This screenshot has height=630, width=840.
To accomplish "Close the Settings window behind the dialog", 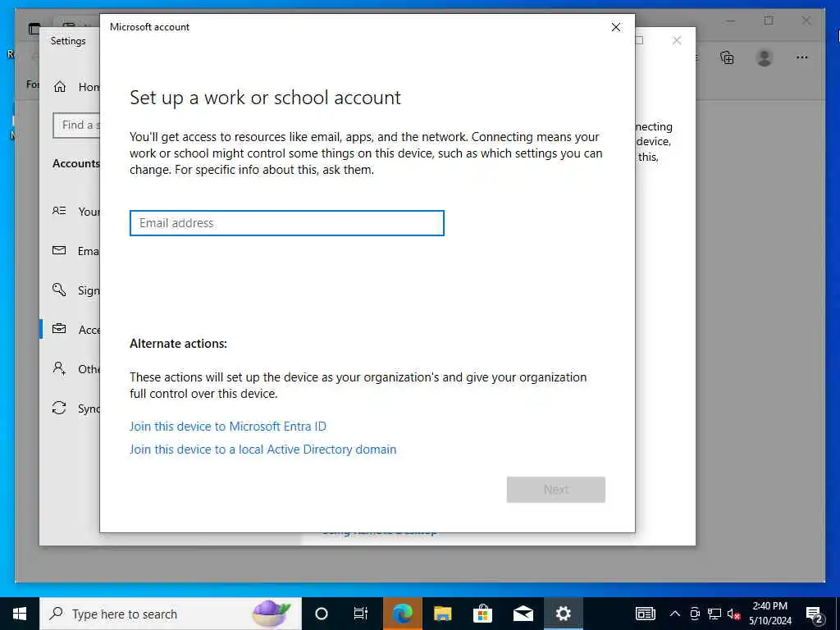I will tap(677, 41).
